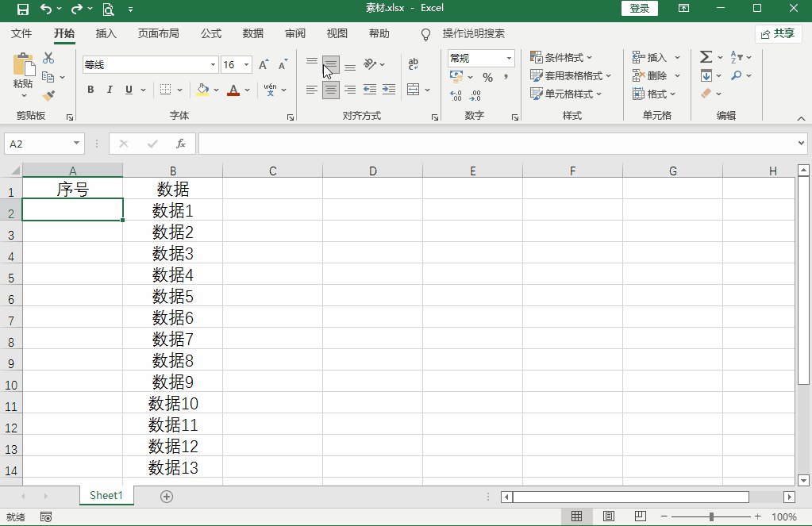Align text left
This screenshot has height=526, width=812.
click(x=312, y=90)
